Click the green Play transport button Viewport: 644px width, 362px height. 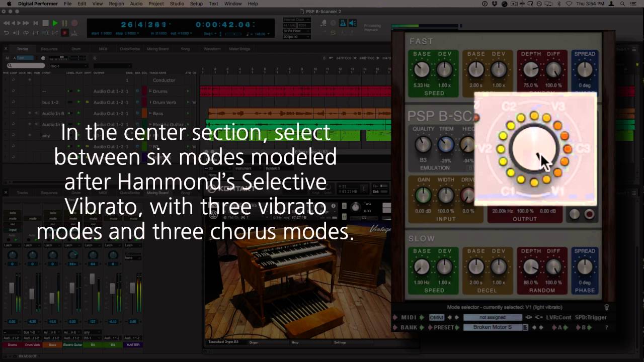point(55,23)
